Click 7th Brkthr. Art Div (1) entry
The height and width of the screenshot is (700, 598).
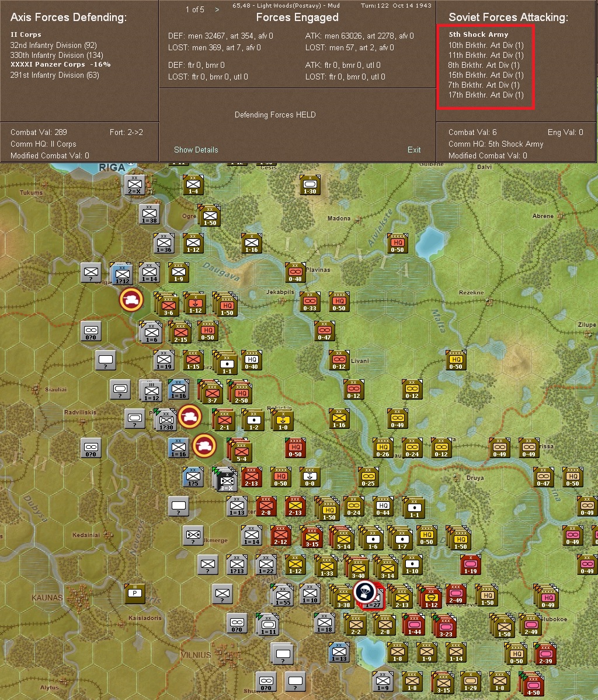pos(484,85)
